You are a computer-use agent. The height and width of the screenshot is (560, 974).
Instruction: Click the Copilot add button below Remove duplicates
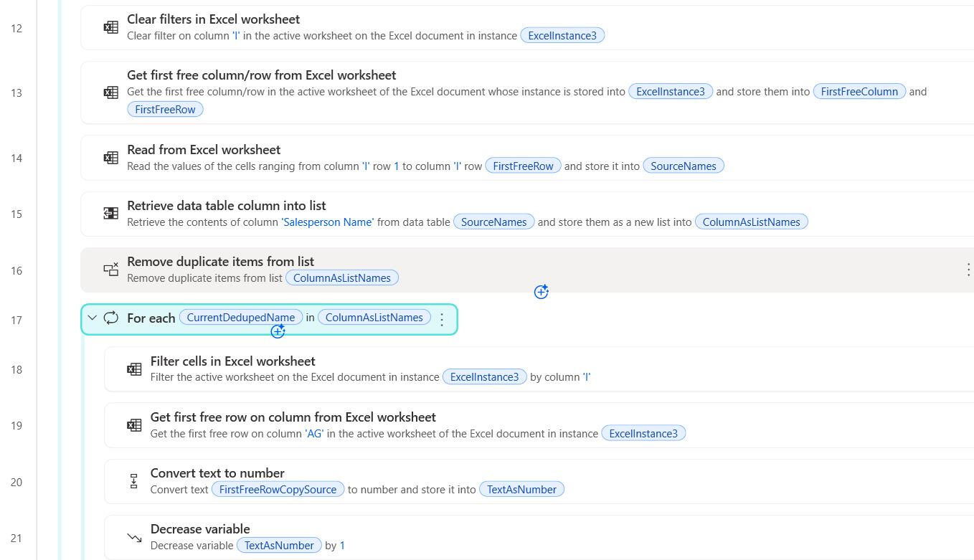(x=541, y=292)
